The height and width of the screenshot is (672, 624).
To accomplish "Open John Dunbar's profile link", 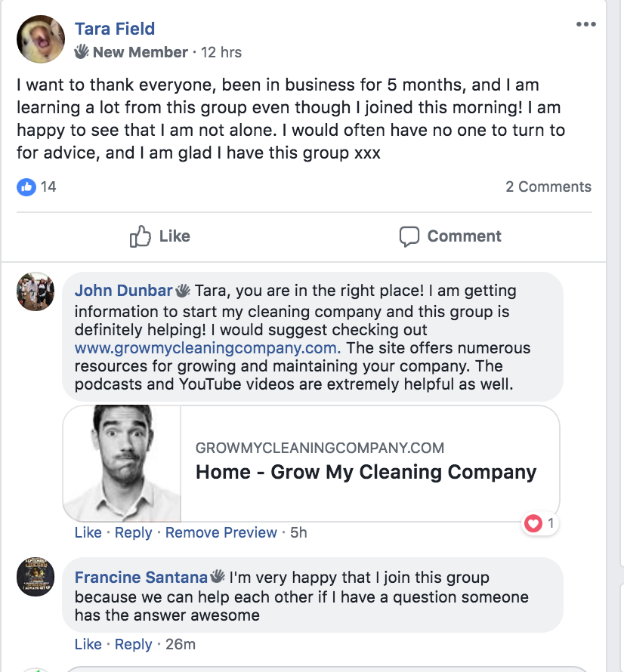I will [x=123, y=291].
